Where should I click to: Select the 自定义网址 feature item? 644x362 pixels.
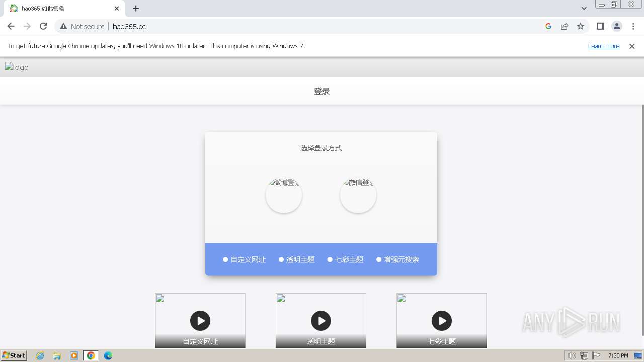pos(244,259)
